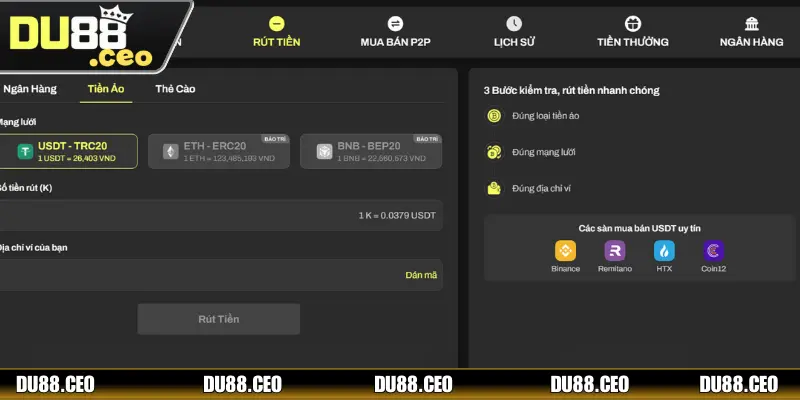This screenshot has width=800, height=400.
Task: Click the Binance exchange icon
Action: pos(565,251)
